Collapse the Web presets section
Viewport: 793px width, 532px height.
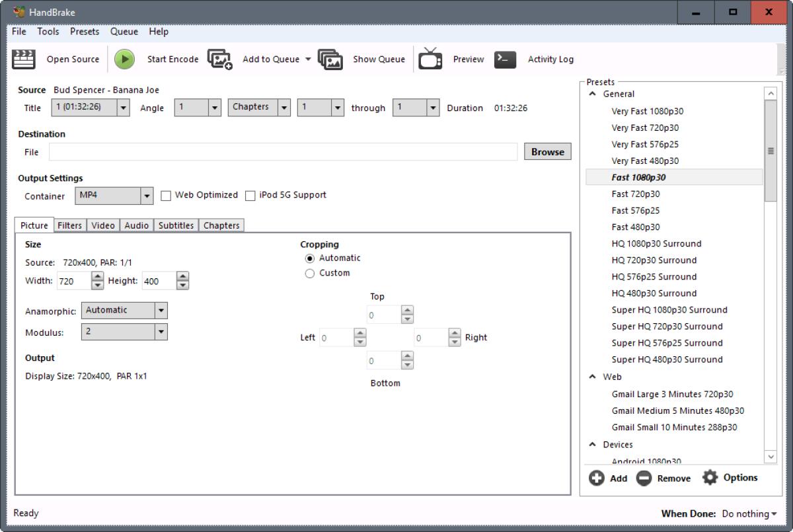[591, 377]
